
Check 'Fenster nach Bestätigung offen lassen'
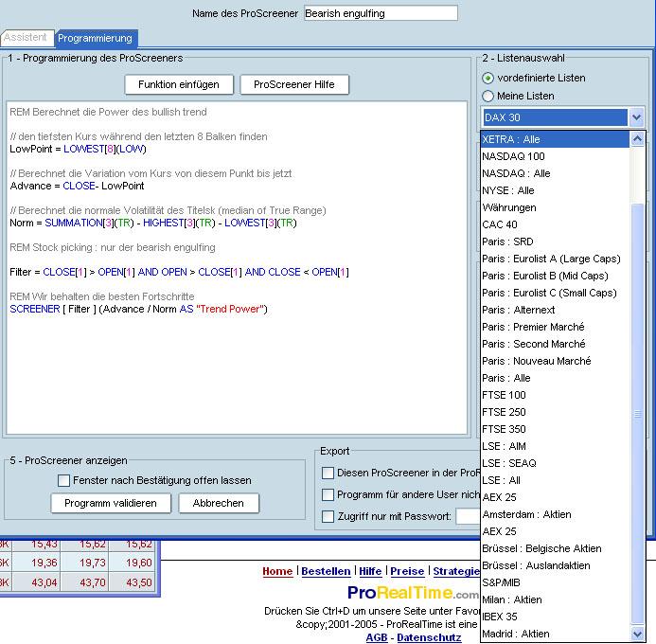pyautogui.click(x=64, y=480)
